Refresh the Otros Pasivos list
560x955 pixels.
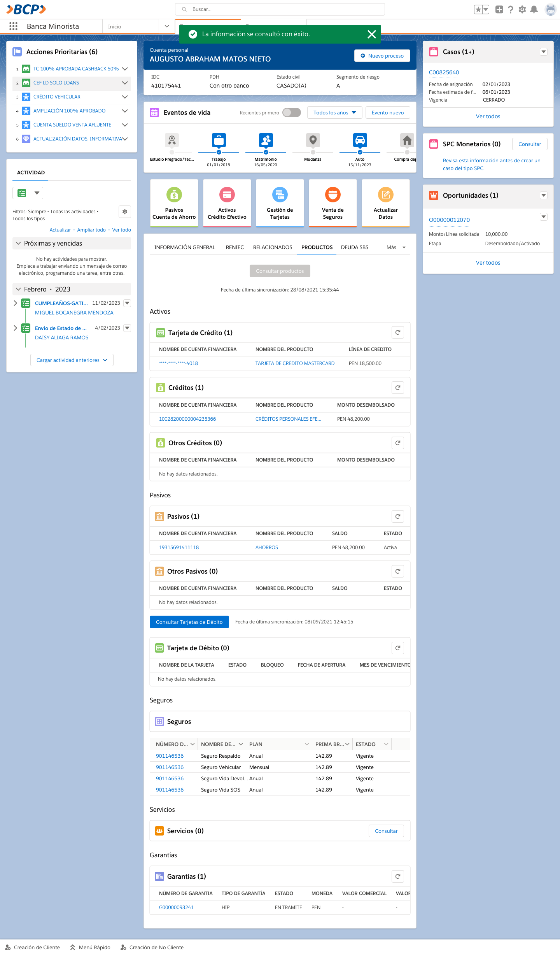tap(398, 571)
